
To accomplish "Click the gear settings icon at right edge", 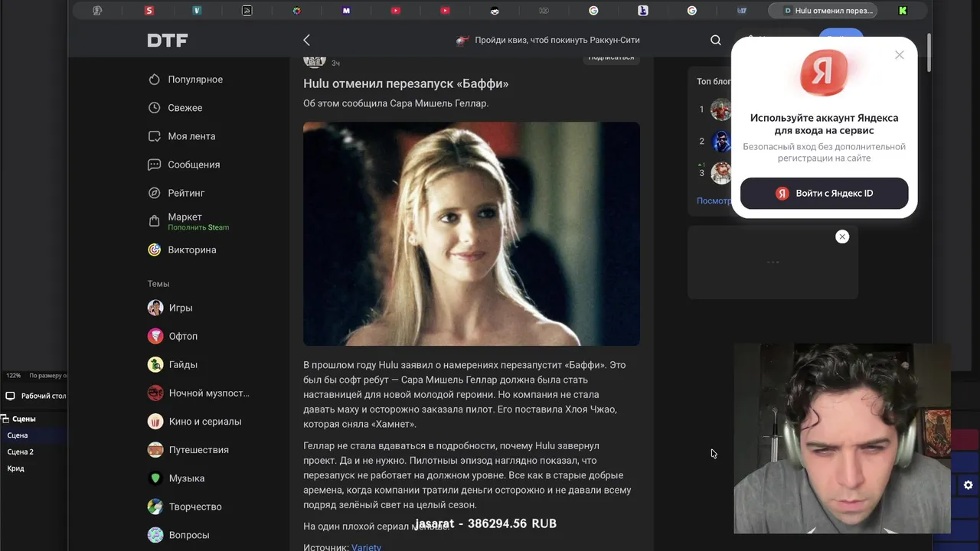I will click(x=969, y=485).
